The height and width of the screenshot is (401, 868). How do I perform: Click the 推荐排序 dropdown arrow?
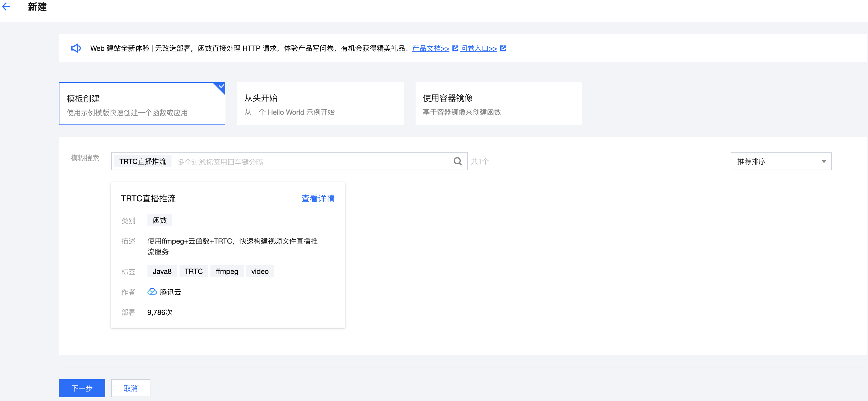coord(823,162)
